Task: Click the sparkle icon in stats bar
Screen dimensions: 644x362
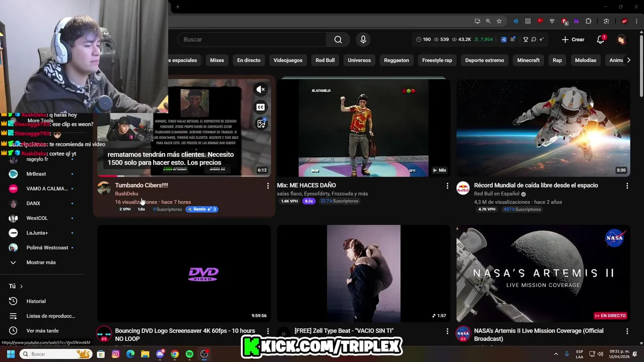Action: coord(542,40)
